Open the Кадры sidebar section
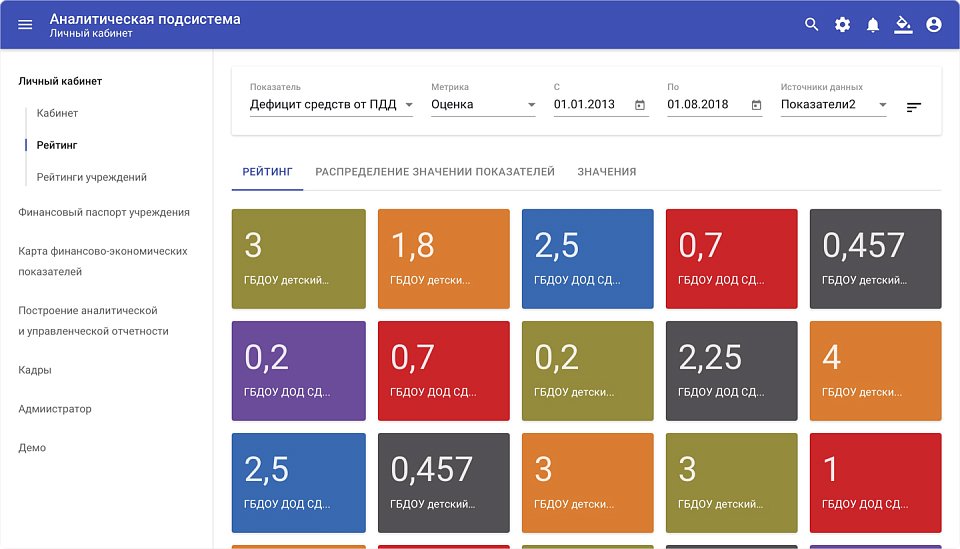 pos(35,370)
